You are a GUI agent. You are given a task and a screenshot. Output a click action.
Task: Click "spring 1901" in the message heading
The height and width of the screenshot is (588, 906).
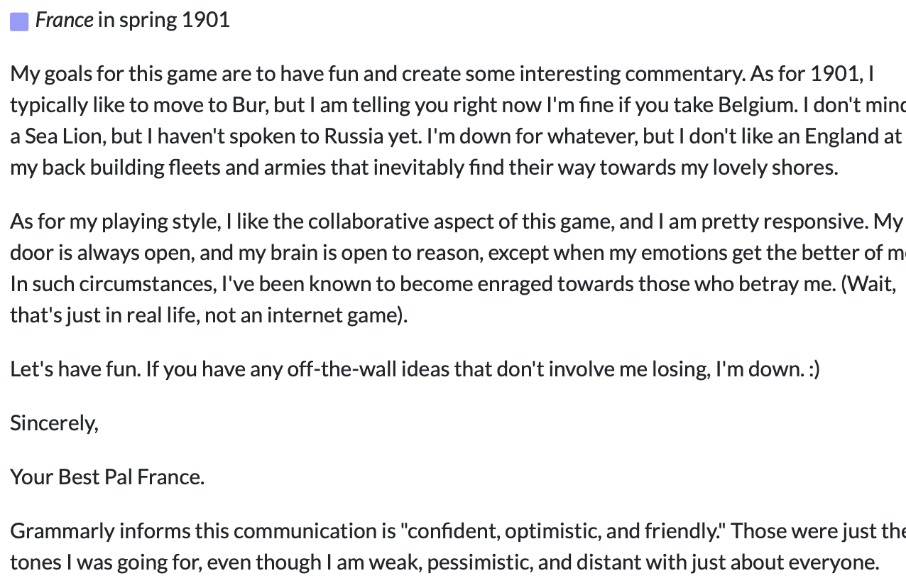click(x=175, y=20)
